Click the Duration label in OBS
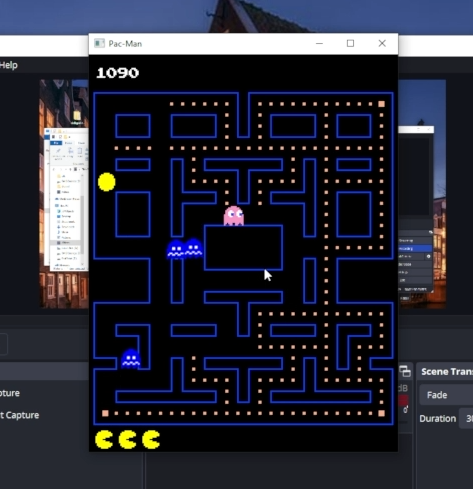Image resolution: width=473 pixels, height=489 pixels. pyautogui.click(x=437, y=419)
